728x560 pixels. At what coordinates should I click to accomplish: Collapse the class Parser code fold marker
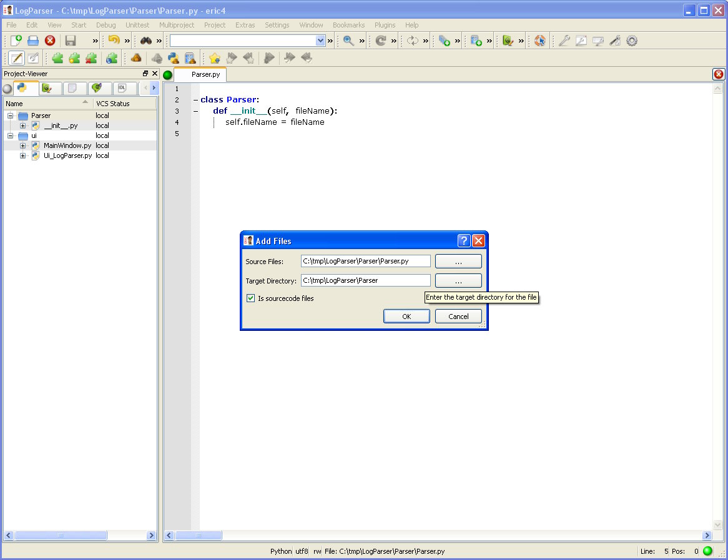(x=195, y=100)
